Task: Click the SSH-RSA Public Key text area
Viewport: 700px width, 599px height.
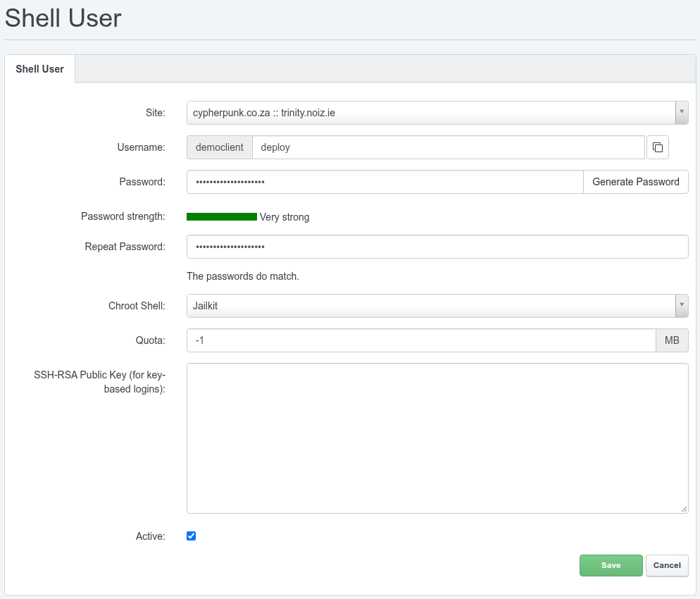Action: (x=437, y=438)
